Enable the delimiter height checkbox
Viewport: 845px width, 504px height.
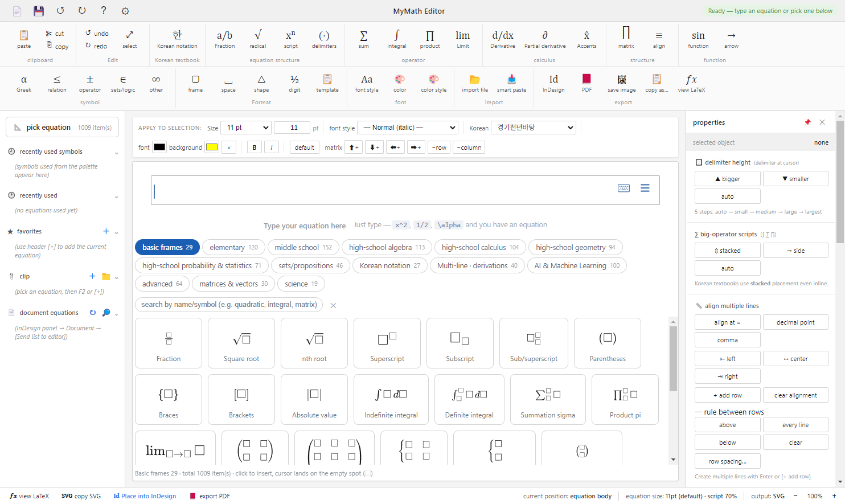point(699,162)
